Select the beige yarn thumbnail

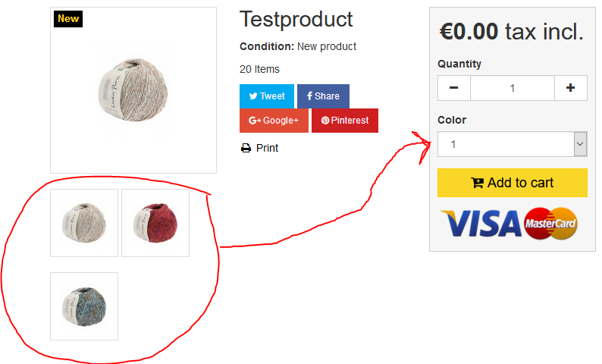tap(84, 223)
